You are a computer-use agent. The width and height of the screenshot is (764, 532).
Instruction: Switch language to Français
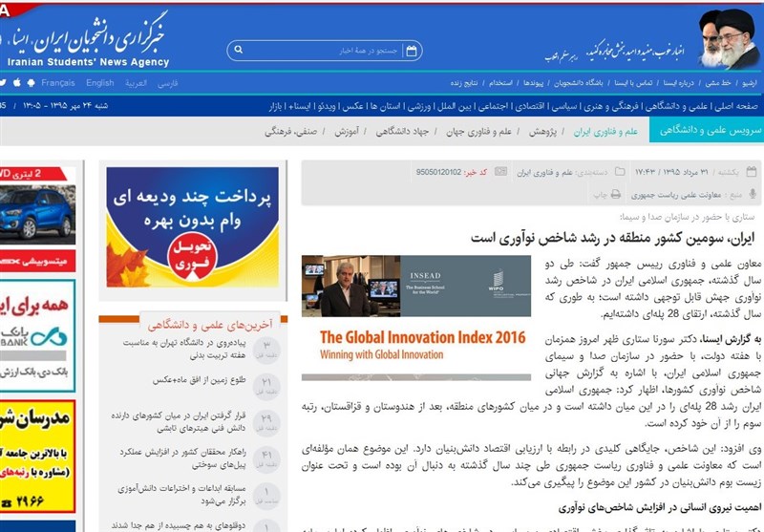point(57,83)
